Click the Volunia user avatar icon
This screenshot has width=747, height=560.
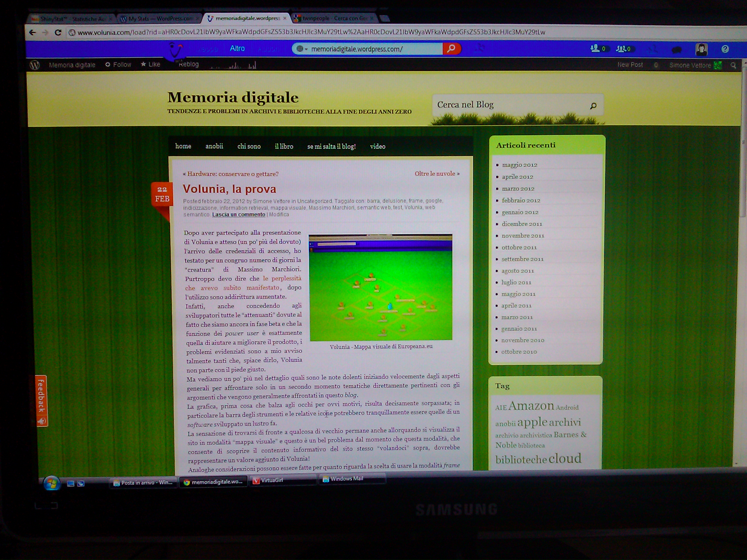tap(701, 49)
